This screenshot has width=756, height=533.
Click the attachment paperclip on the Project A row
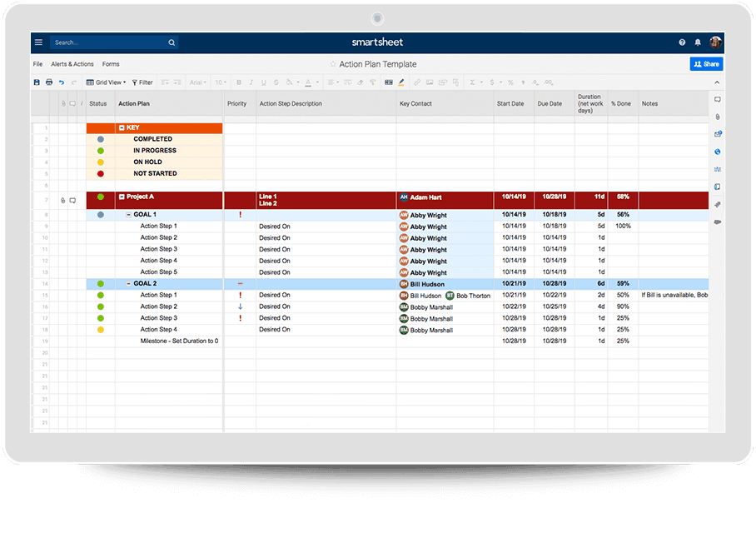[62, 200]
